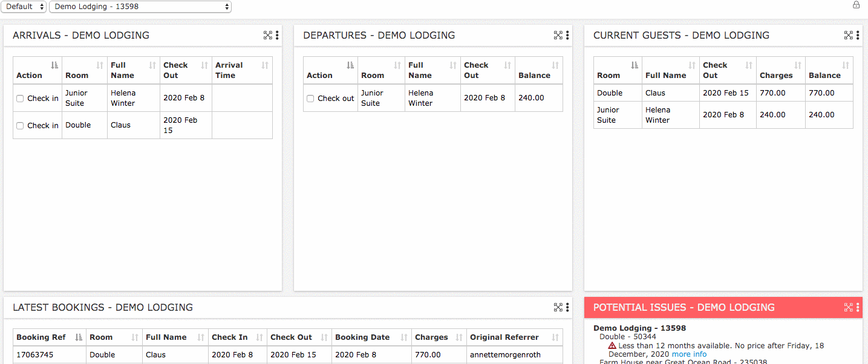Screen dimensions: 868x364
Task: Tick the Check in box for Helena Winter
Action: click(x=20, y=99)
